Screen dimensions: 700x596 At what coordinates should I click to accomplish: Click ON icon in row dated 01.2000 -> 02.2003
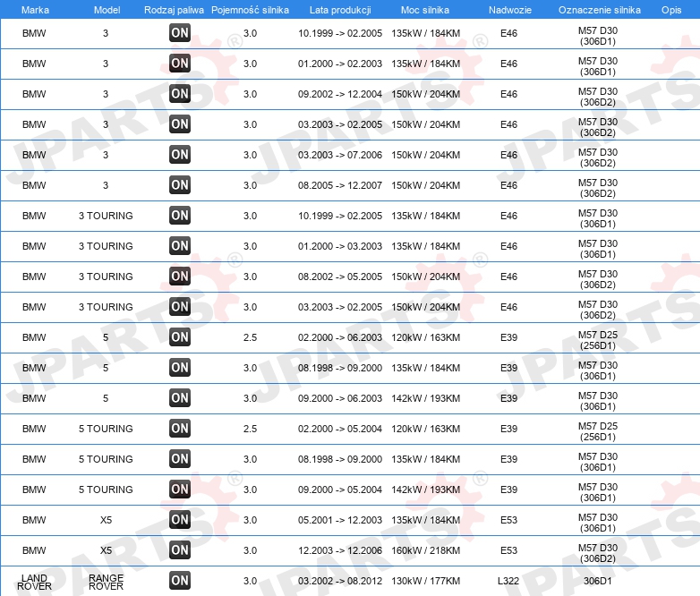point(180,64)
